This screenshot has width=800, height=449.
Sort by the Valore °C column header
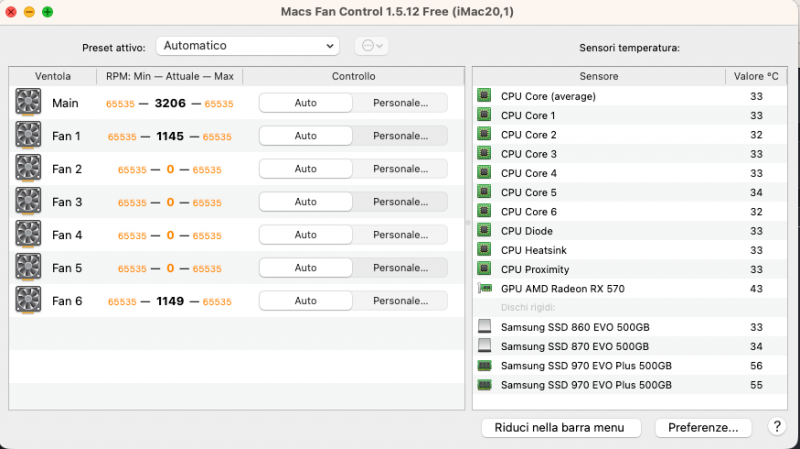click(757, 76)
